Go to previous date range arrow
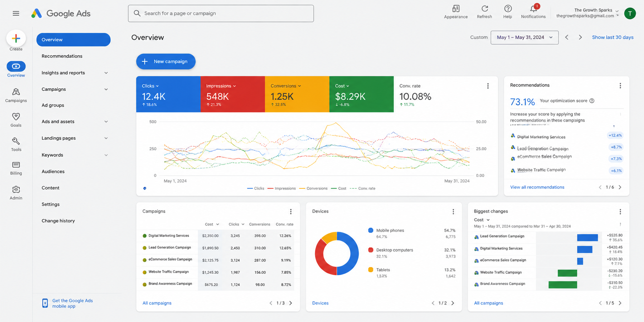The image size is (644, 322). coord(567,37)
